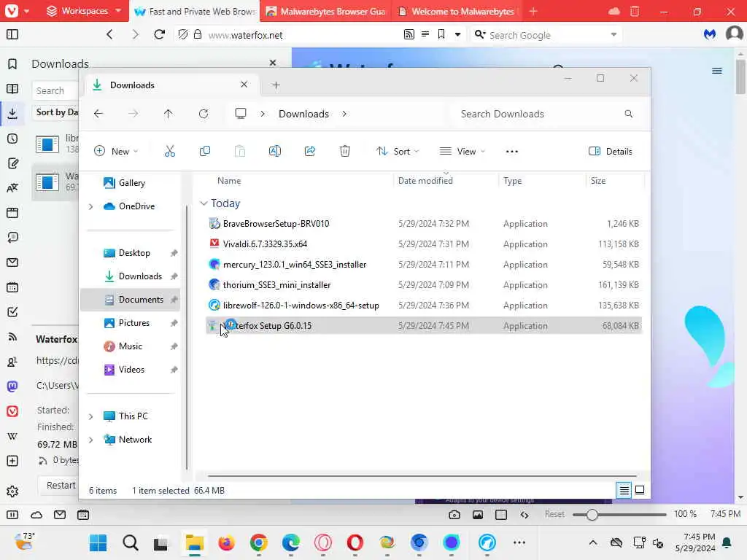Click the Delete trash icon in Explorer toolbar

pyautogui.click(x=345, y=152)
